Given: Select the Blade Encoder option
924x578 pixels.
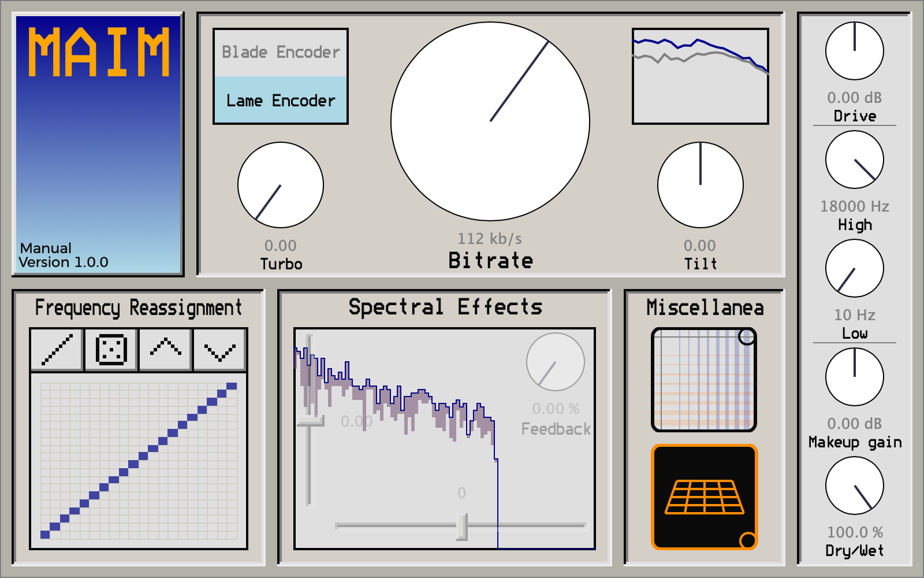Looking at the screenshot, I should point(281,53).
